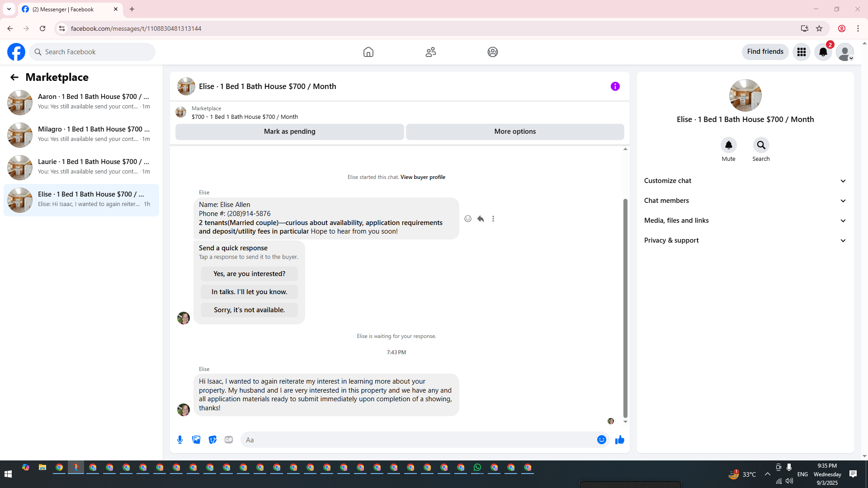Select the Elise conversation
868x488 pixels.
click(81, 200)
